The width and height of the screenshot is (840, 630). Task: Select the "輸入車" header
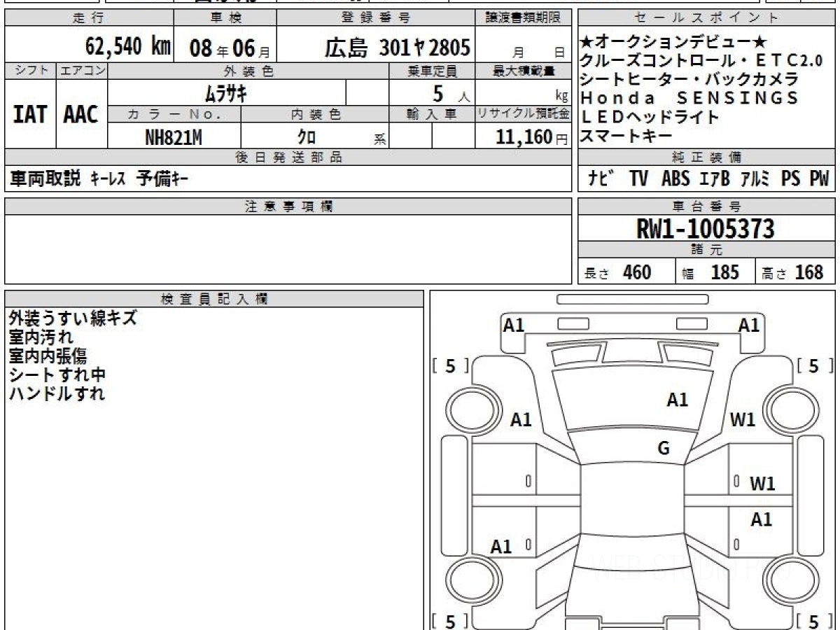[432, 114]
